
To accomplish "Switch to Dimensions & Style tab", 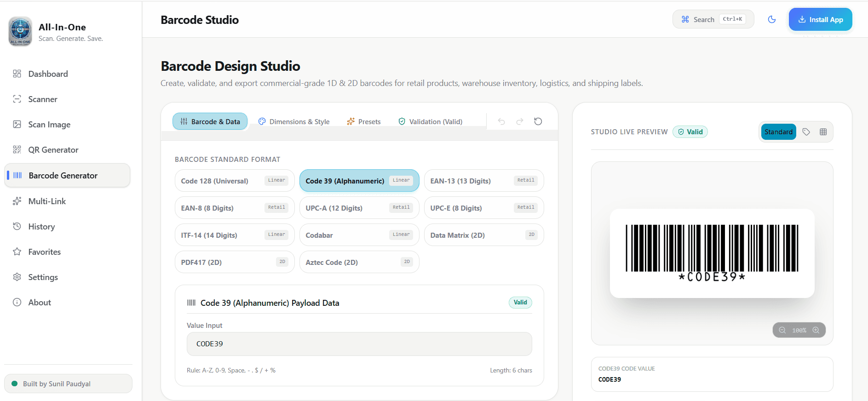I will 294,121.
